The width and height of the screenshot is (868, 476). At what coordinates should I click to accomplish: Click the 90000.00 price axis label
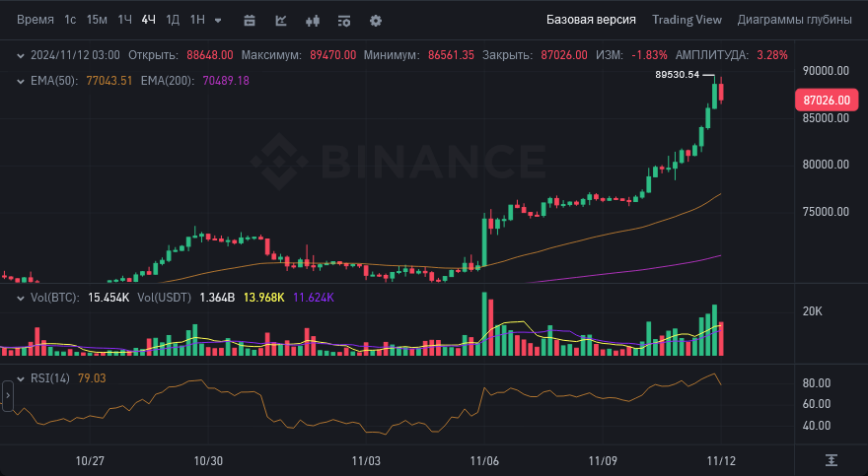pyautogui.click(x=826, y=71)
